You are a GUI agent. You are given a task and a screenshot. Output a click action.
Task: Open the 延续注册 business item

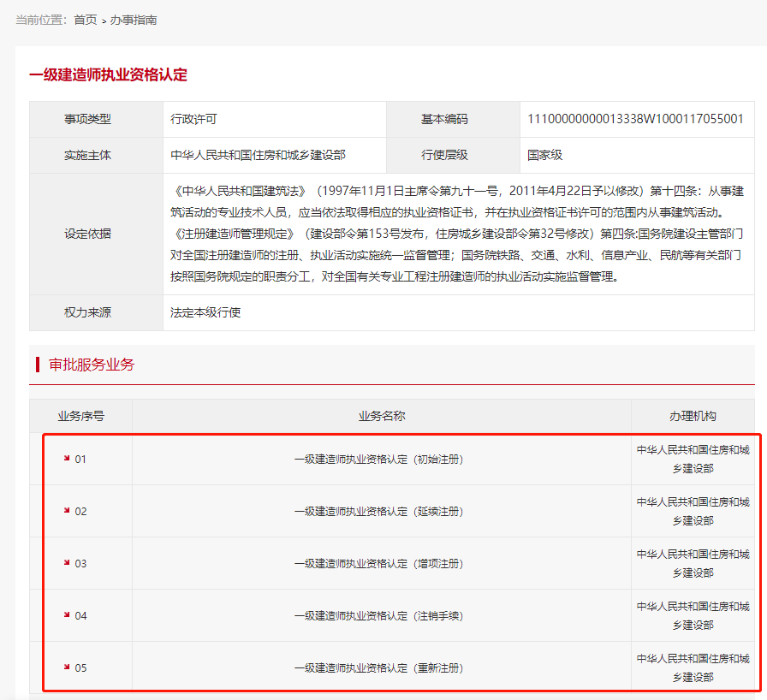point(381,512)
